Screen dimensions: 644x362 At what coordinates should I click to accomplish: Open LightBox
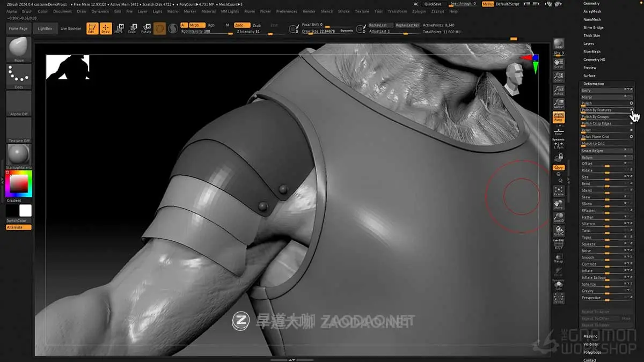45,28
